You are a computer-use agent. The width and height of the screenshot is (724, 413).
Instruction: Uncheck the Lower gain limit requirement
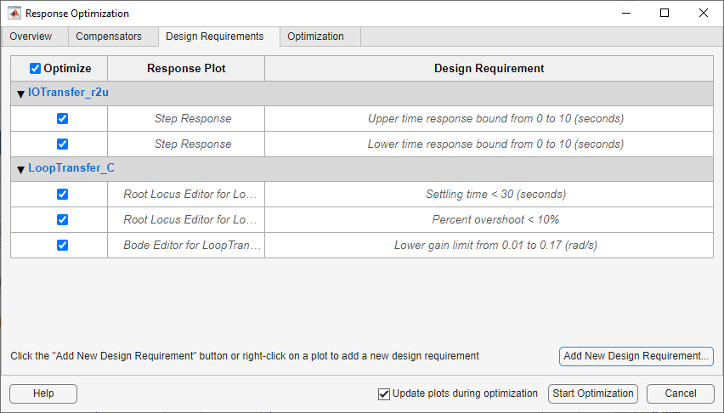pyautogui.click(x=62, y=245)
